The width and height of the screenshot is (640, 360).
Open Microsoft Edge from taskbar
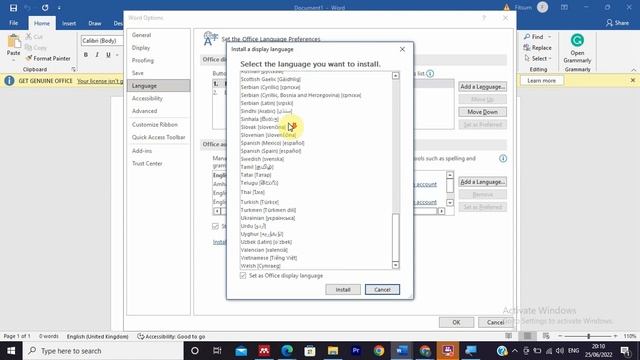pyautogui.click(x=287, y=351)
